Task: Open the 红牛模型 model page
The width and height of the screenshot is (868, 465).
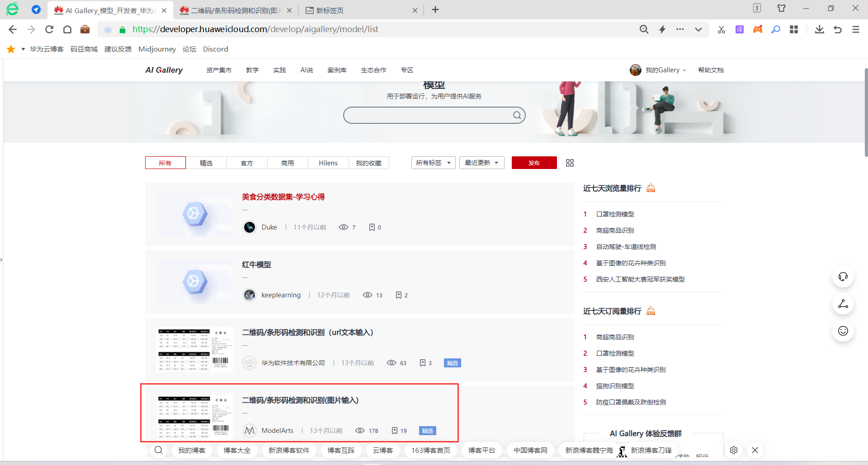Action: point(256,264)
